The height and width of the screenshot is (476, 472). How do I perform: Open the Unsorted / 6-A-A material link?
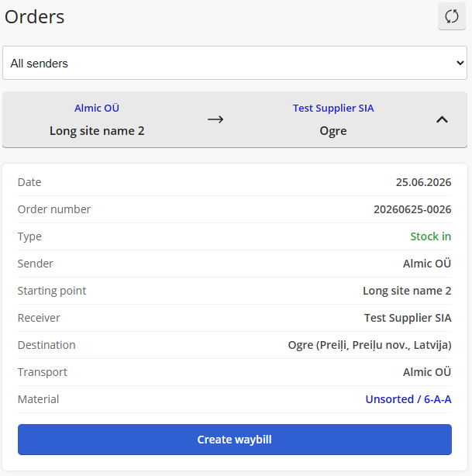(x=408, y=399)
